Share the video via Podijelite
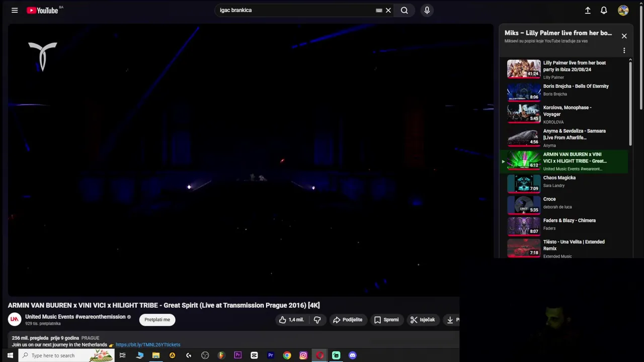This screenshot has width=644, height=362. [348, 320]
